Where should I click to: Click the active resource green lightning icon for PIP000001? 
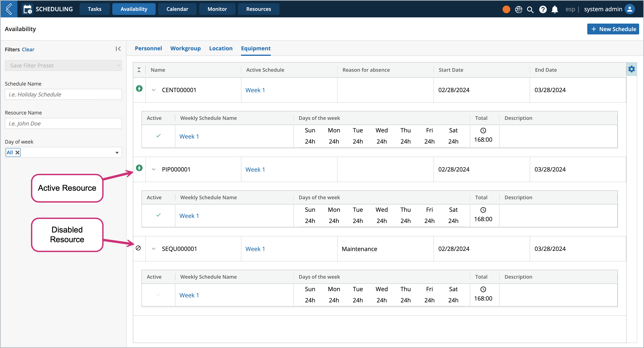[139, 168]
